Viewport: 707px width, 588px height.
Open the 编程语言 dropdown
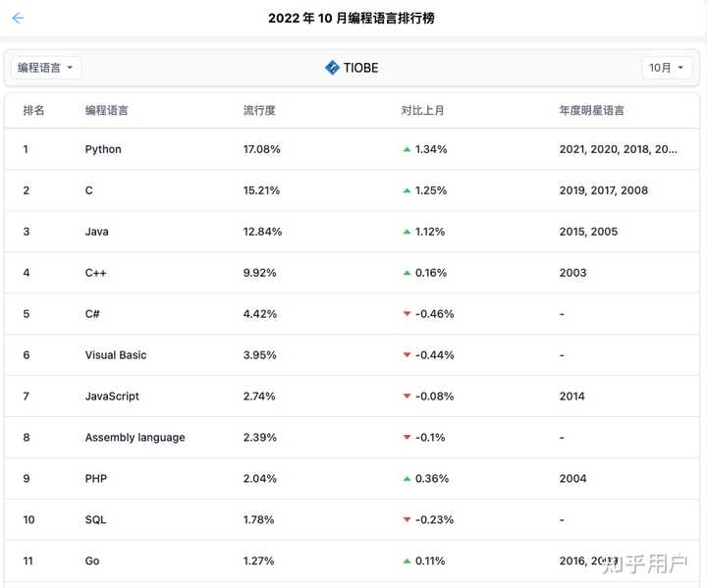46,68
